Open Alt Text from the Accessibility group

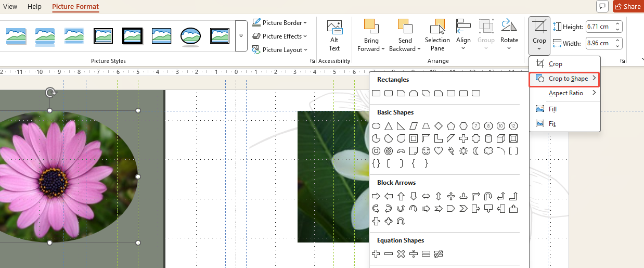click(334, 35)
